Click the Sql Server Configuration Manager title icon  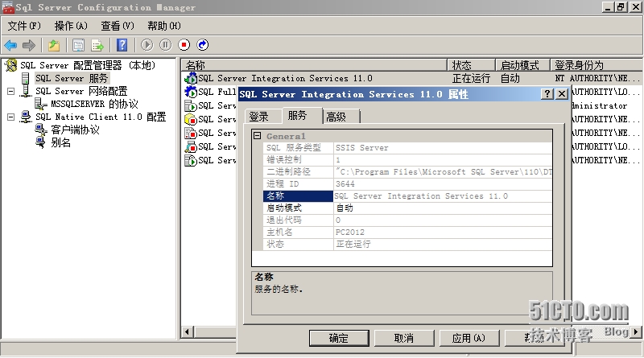[8, 7]
